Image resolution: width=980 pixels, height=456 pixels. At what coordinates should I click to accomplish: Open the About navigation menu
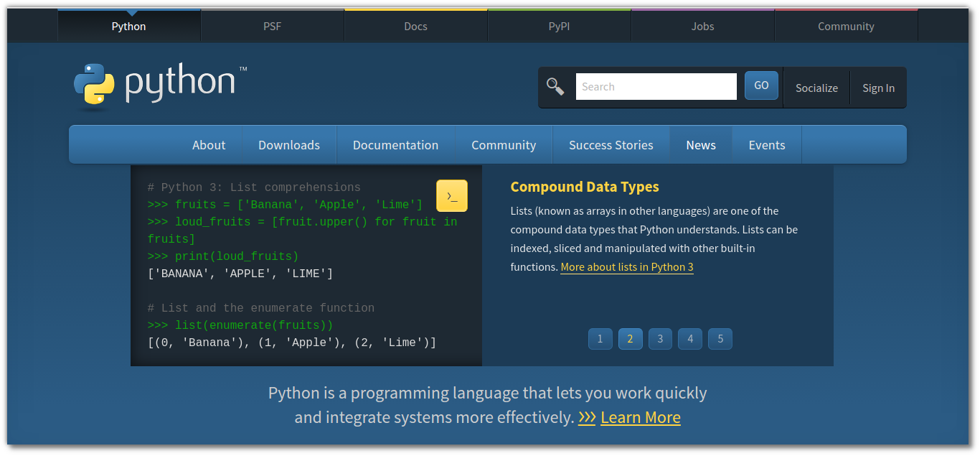point(209,145)
